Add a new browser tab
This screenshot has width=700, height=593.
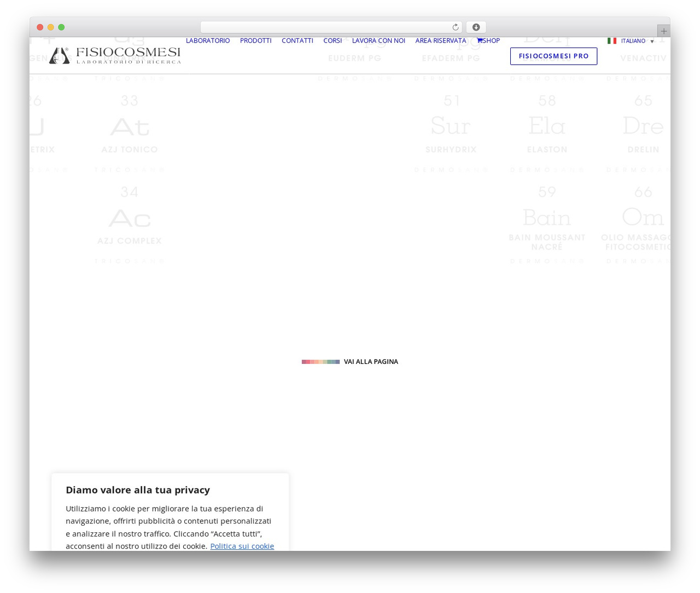(x=663, y=31)
